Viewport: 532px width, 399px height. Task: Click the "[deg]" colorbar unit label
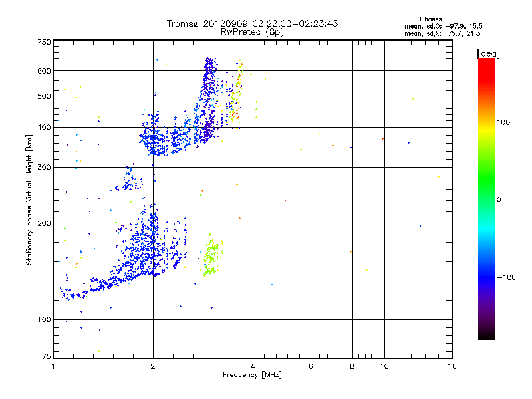click(488, 53)
